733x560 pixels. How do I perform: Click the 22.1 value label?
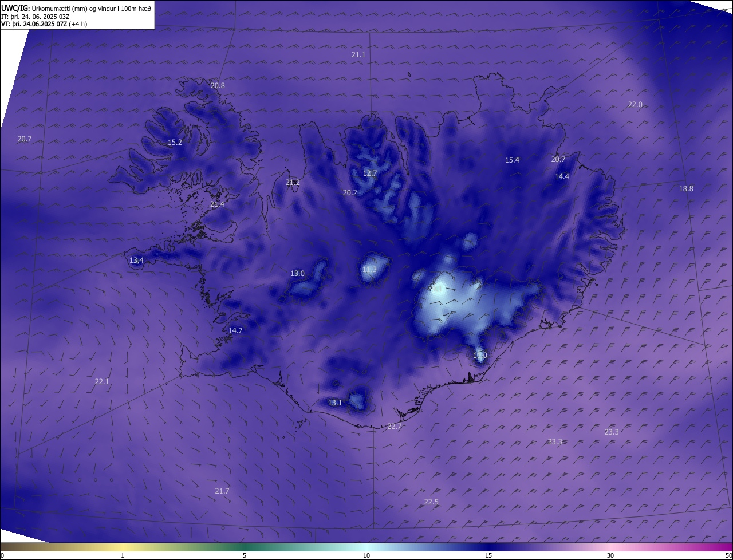coord(102,381)
